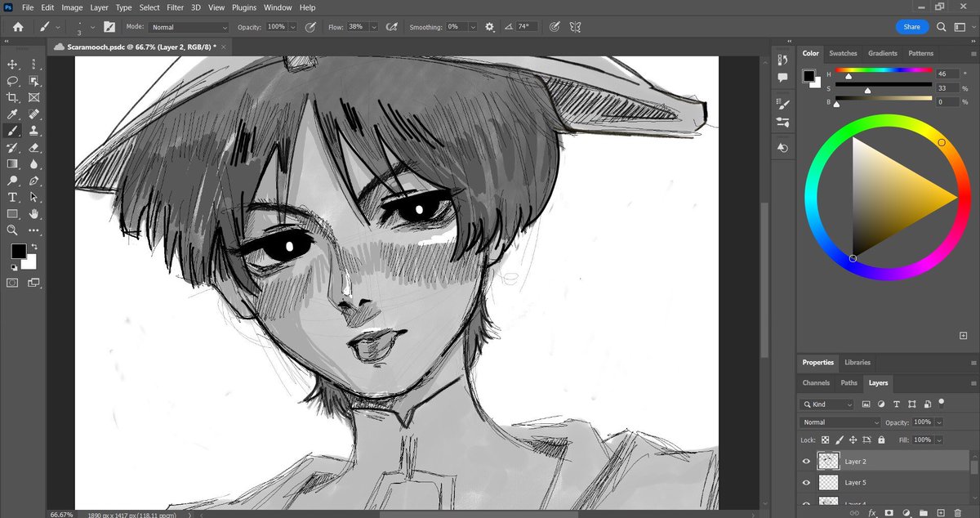Select the Eraser tool
The image size is (980, 518).
[x=34, y=148]
